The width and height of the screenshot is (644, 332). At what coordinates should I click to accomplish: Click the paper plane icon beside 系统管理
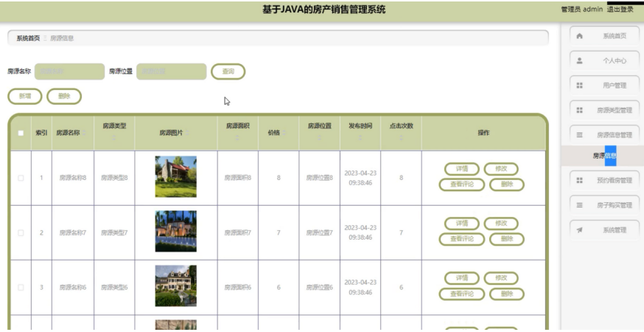(579, 230)
